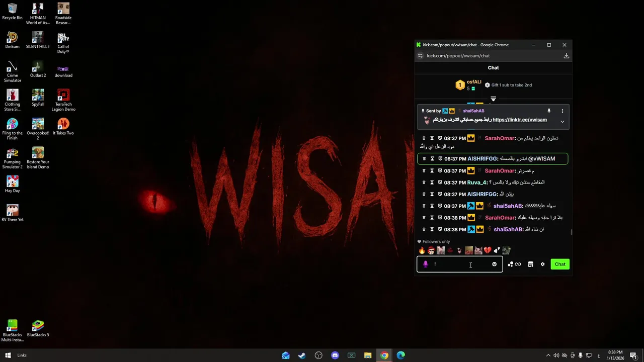Click the Followers only label
This screenshot has width=644, height=362.
pos(436,242)
